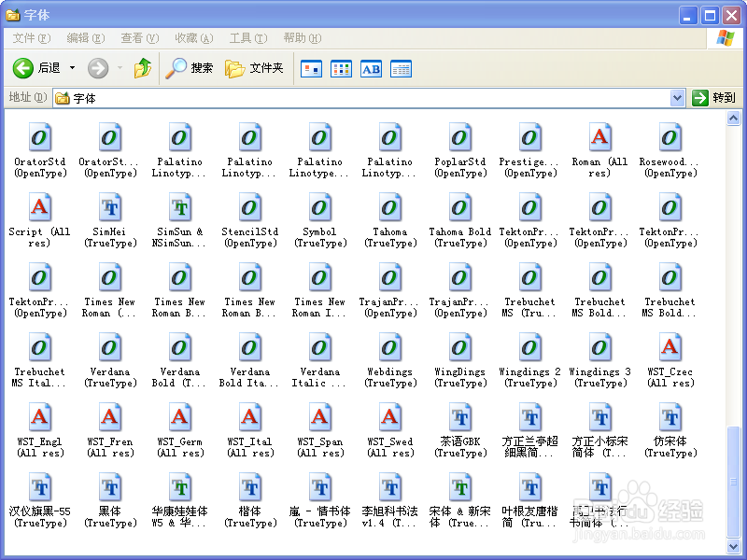This screenshot has width=747, height=560.
Task: Open the 查看(V) menu
Action: pyautogui.click(x=139, y=38)
